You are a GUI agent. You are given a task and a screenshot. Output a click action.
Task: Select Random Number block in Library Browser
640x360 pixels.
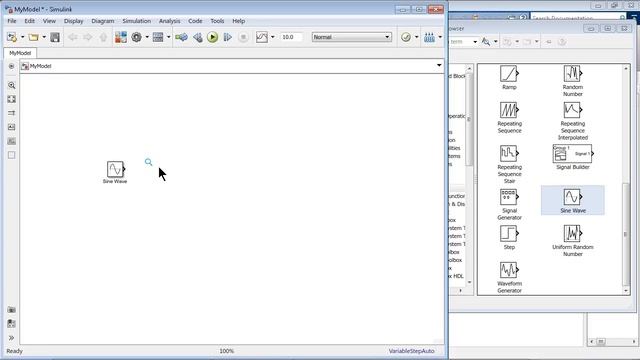(x=573, y=81)
